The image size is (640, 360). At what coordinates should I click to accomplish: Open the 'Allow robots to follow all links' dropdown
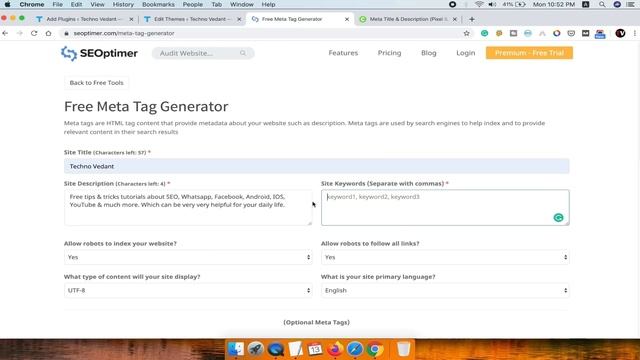(x=445, y=257)
